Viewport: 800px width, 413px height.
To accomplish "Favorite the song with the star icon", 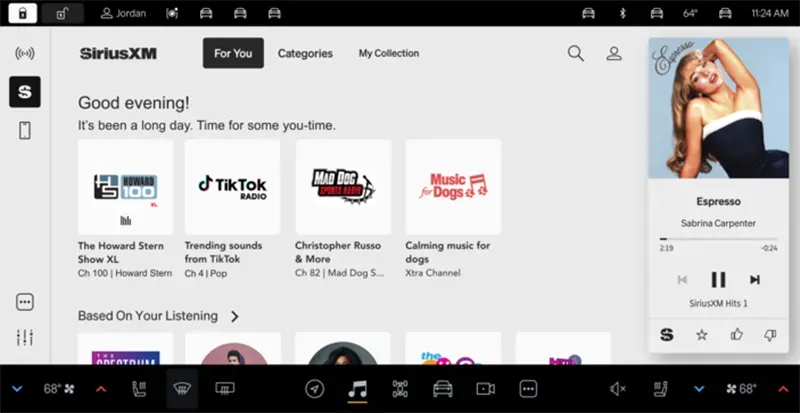I will point(701,334).
